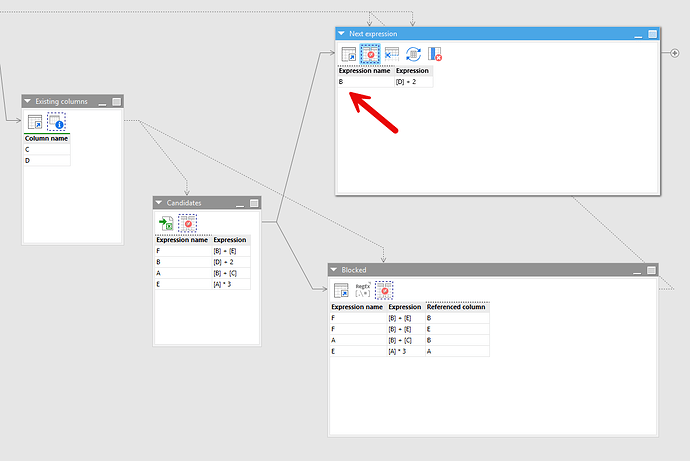Select the highlighted keep-matching icon in Next expression
Image resolution: width=690 pixels, height=461 pixels.
pyautogui.click(x=370, y=54)
